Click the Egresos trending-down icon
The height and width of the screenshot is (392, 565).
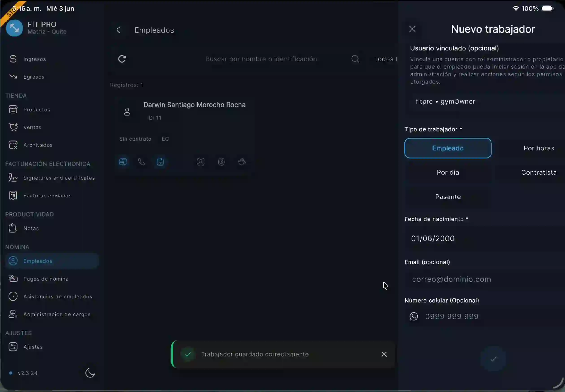tap(13, 77)
